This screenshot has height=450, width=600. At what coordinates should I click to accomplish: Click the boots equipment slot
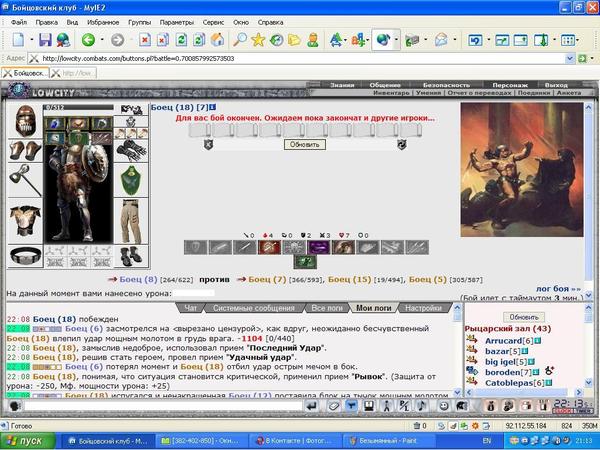tap(131, 256)
